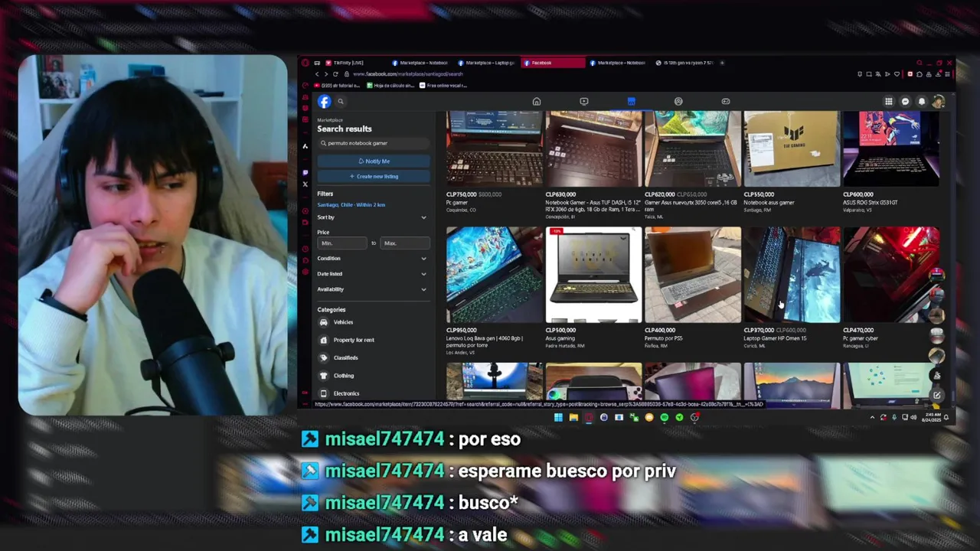The height and width of the screenshot is (551, 980).
Task: Click the Facebook search magnifier icon
Action: (341, 101)
